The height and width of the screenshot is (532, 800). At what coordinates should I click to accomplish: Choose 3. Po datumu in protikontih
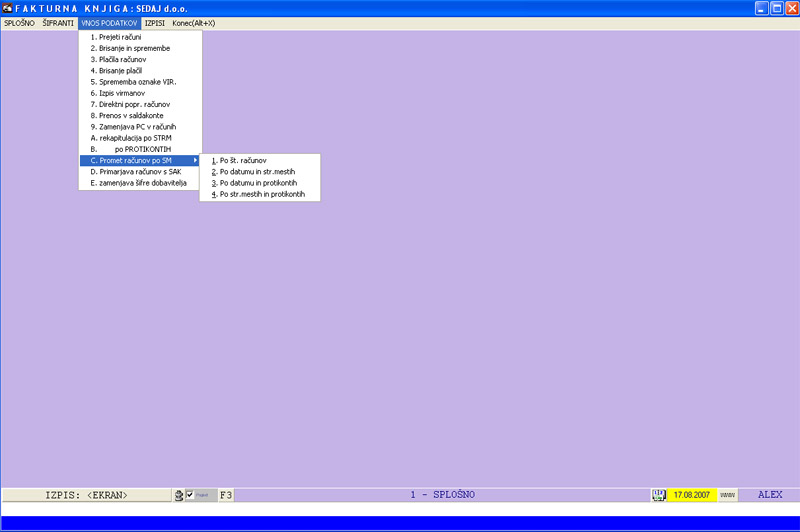point(260,183)
